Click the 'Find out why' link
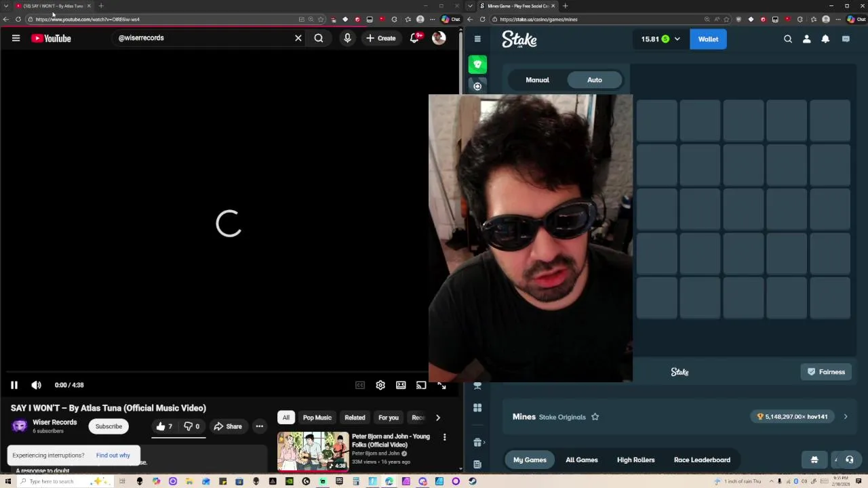The height and width of the screenshot is (488, 868). coord(113,455)
